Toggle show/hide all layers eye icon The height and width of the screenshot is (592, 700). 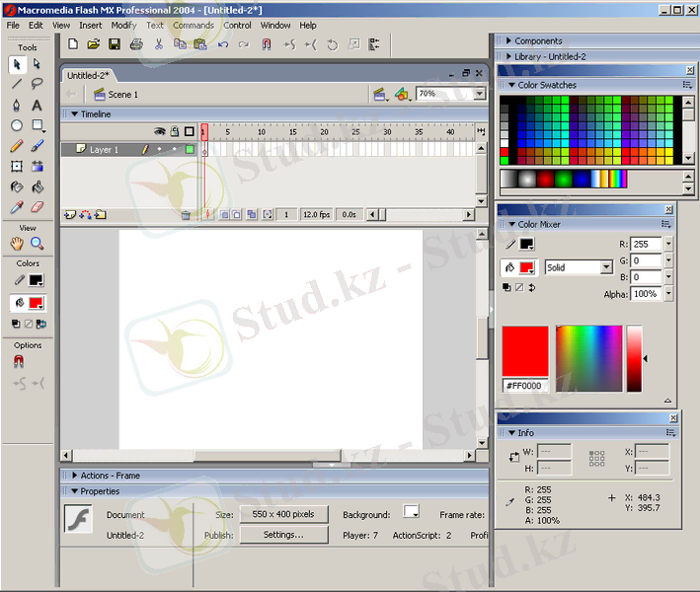coord(159,131)
